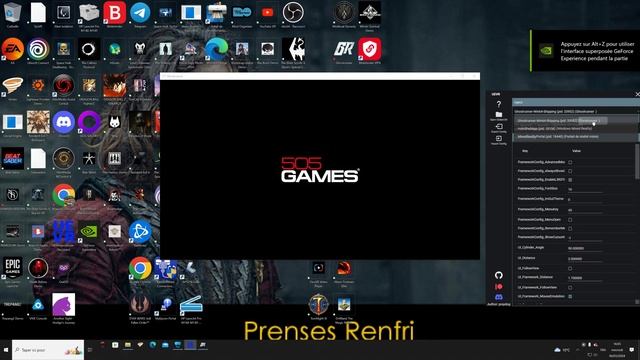
Task: Select MixedRealityPortal entry in process list
Action: 576,137
